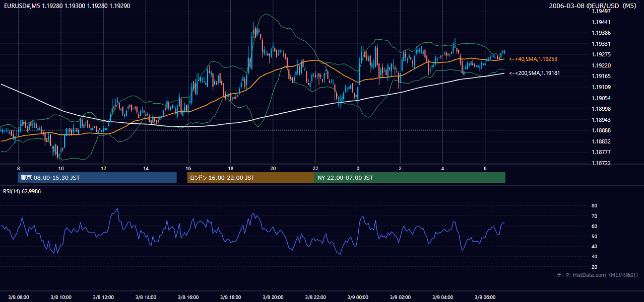
Task: Click price axis value 1.19331
Action: pos(601,44)
